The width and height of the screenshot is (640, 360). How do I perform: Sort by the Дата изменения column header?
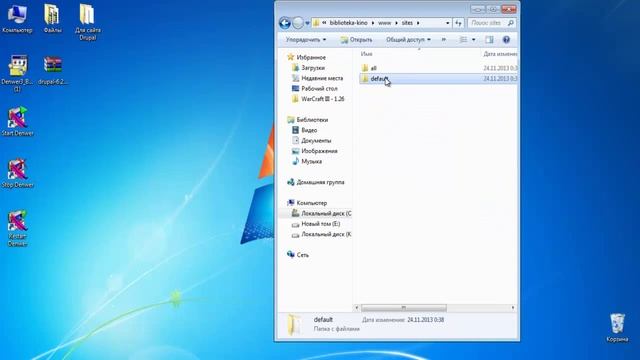pos(500,53)
